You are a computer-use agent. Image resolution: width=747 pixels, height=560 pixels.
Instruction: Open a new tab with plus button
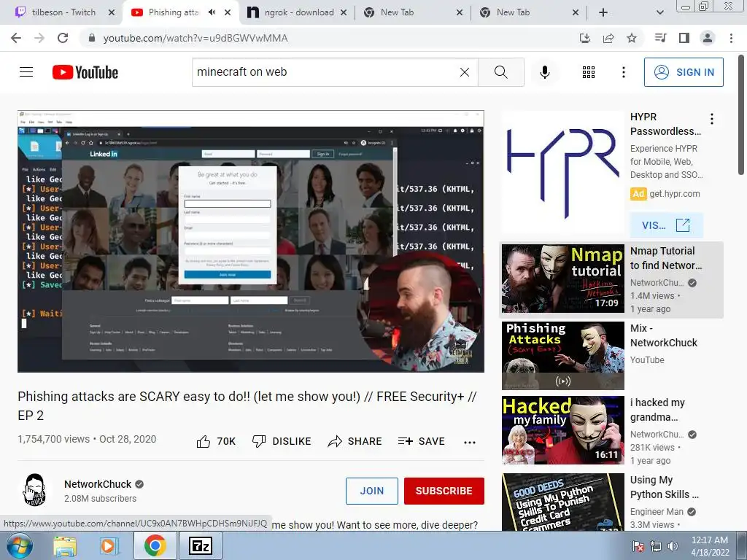603,12
